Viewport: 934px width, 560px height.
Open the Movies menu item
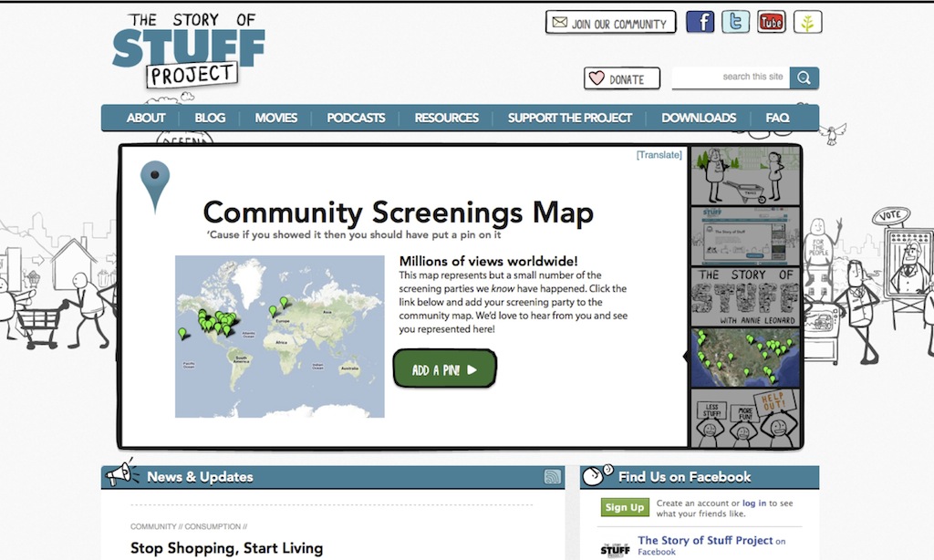[x=275, y=118]
